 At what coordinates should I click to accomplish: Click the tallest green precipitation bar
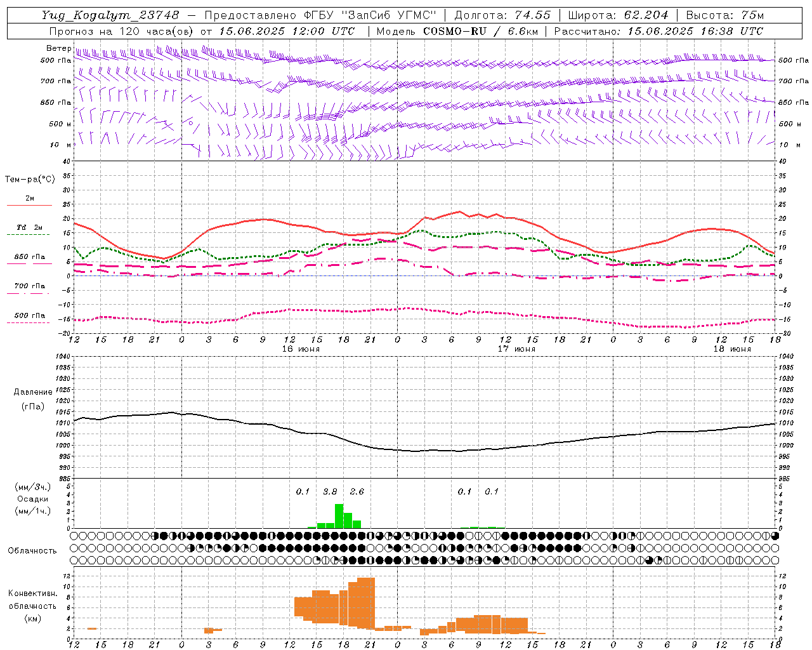tap(339, 516)
